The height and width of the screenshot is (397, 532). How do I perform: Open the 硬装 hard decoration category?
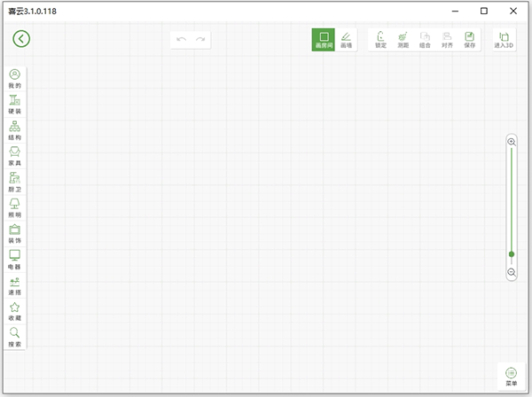point(14,105)
